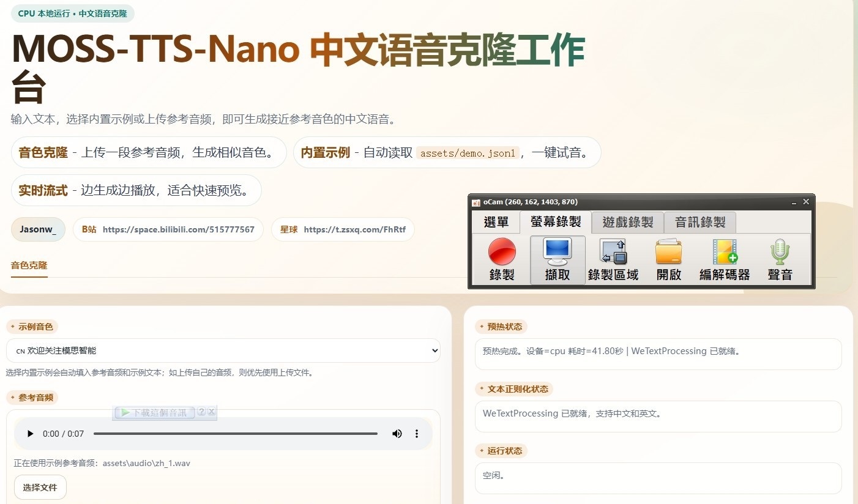This screenshot has height=504, width=858.
Task: Click the 实时流式 feature card
Action: [136, 190]
